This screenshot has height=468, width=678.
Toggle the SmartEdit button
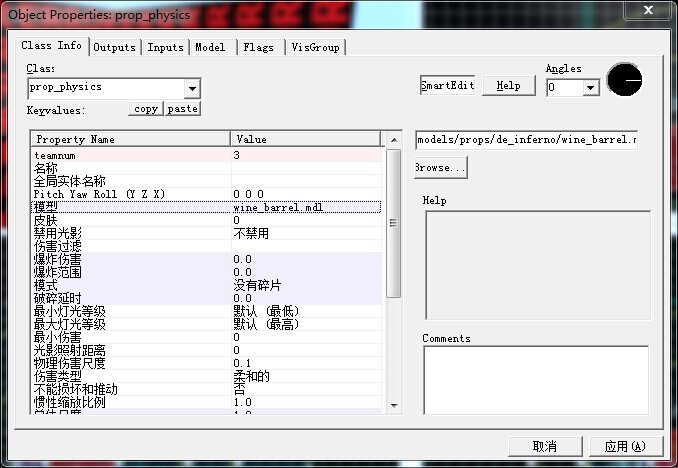pos(448,86)
